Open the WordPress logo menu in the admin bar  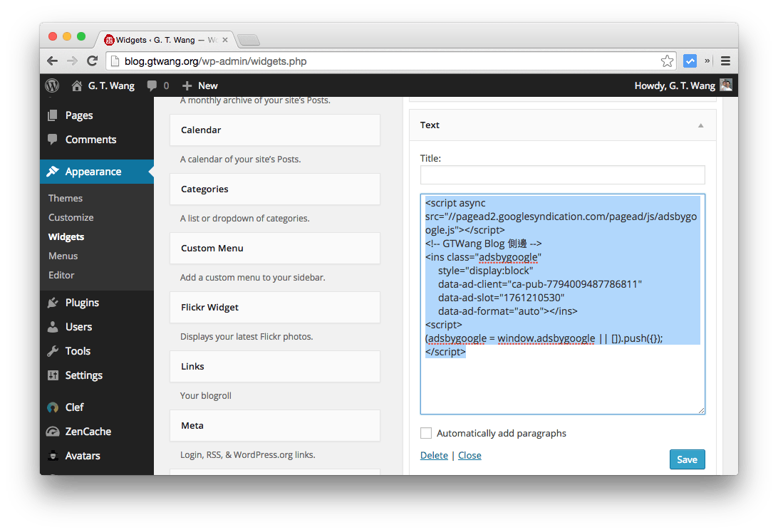tap(51, 85)
